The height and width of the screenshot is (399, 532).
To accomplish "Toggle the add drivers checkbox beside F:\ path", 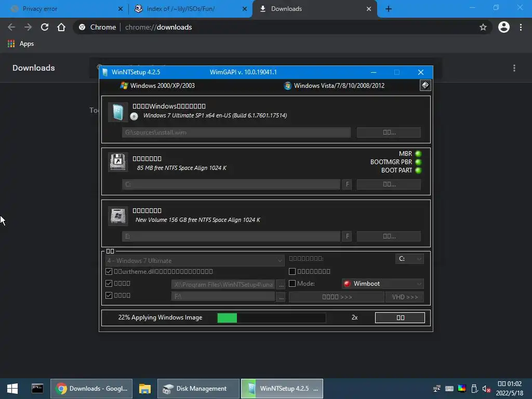I will click(x=109, y=295).
